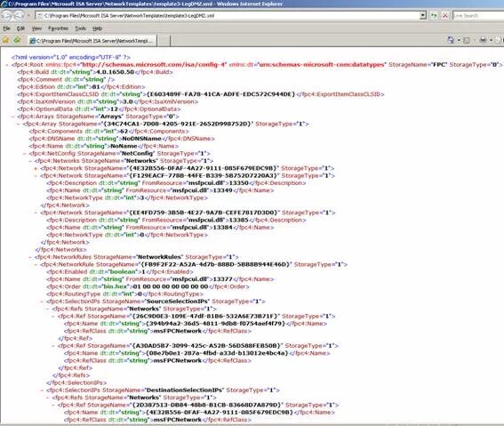Collapse the fpc4:Ref {2D387513...} node
Screen dimensions: 504x426
coord(53,406)
